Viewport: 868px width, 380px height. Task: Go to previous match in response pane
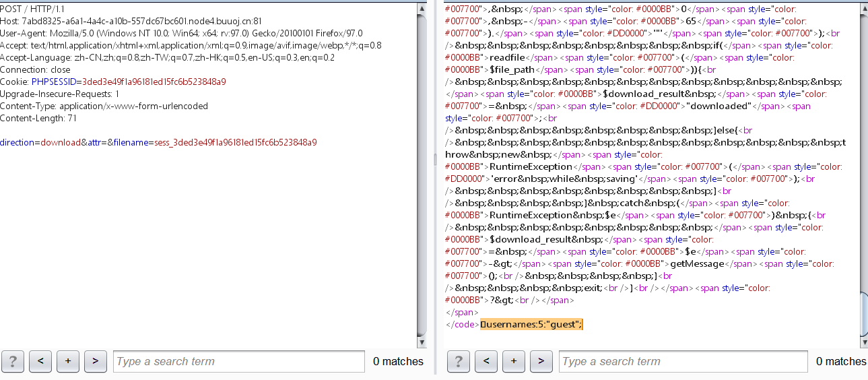486,361
